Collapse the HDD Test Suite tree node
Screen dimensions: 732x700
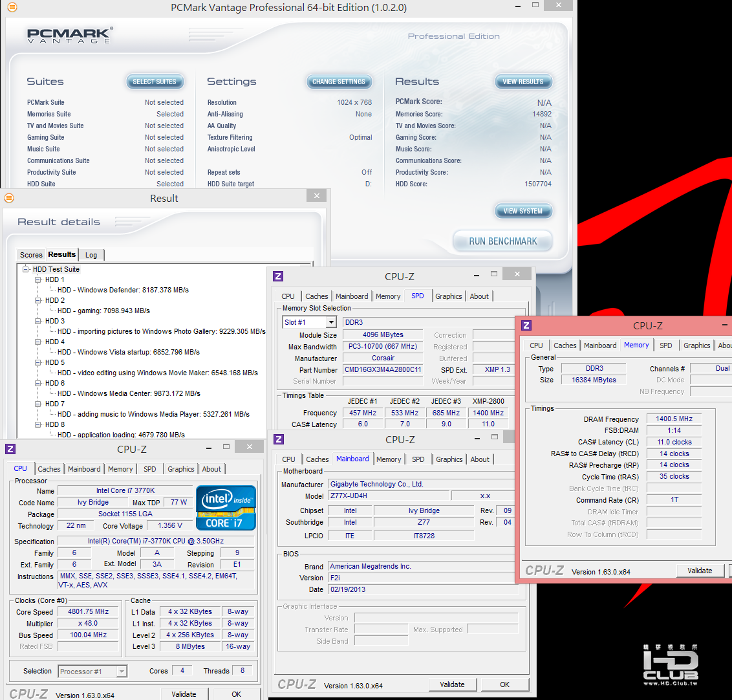pos(26,269)
